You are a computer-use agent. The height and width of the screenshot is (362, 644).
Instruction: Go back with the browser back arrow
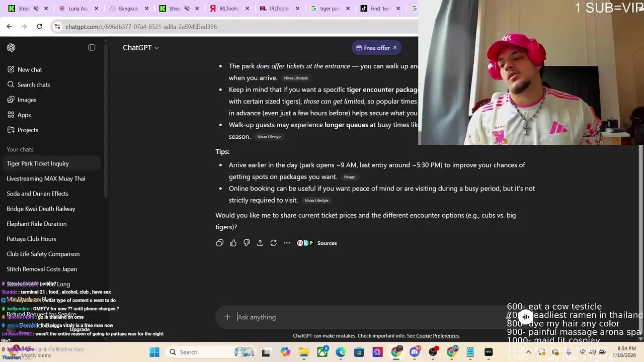point(9,26)
